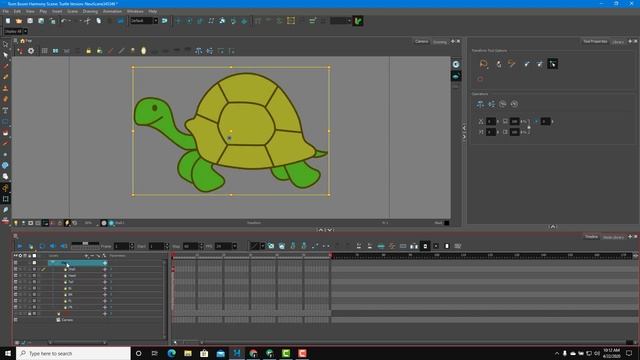The height and width of the screenshot is (360, 640).
Task: Select the orange Rigging tool
Action: 5,188
